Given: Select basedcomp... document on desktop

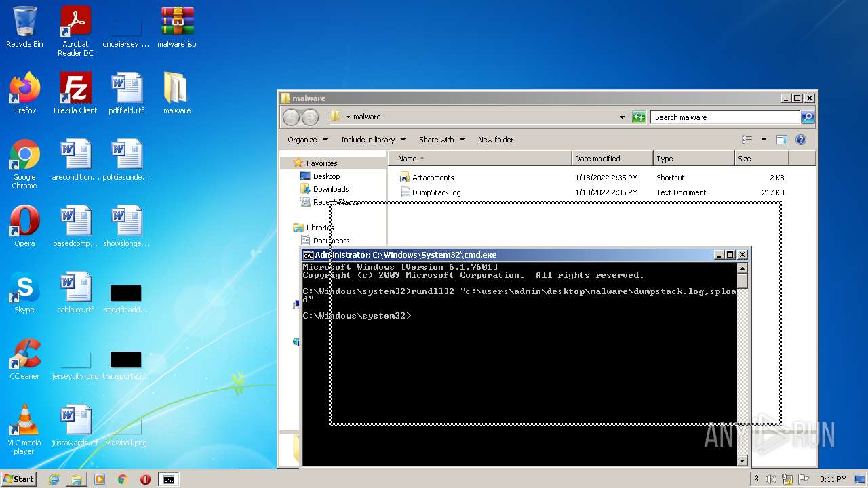Looking at the screenshot, I should point(75,226).
